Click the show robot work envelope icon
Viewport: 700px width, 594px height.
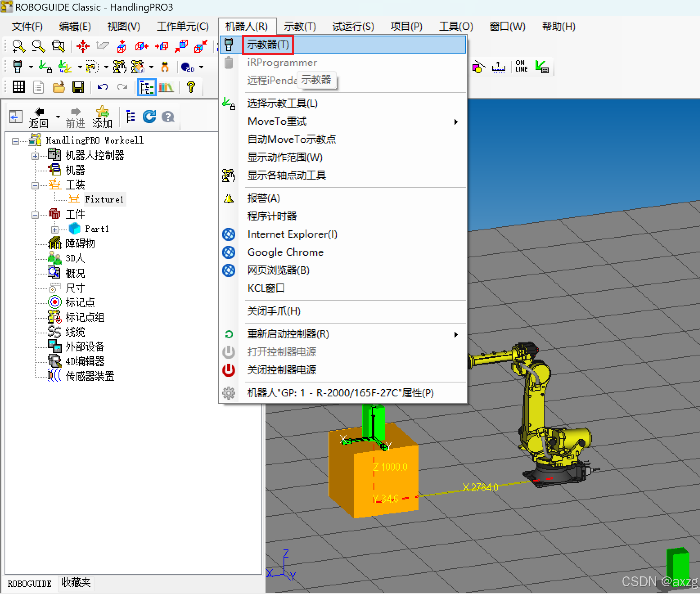click(x=92, y=67)
